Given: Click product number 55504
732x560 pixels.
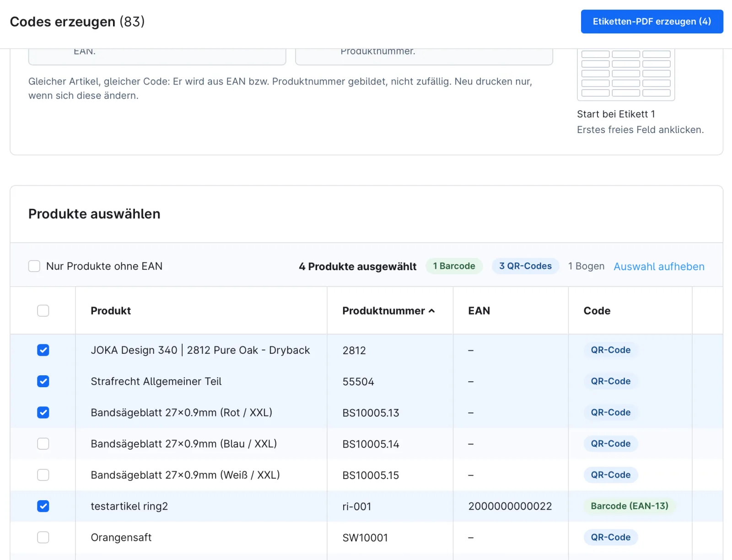Looking at the screenshot, I should [358, 382].
